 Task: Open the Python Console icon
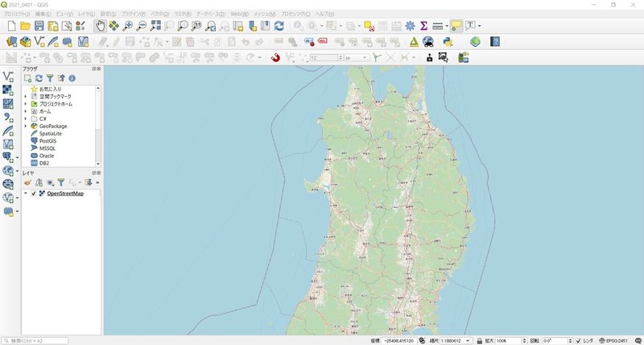pos(448,42)
